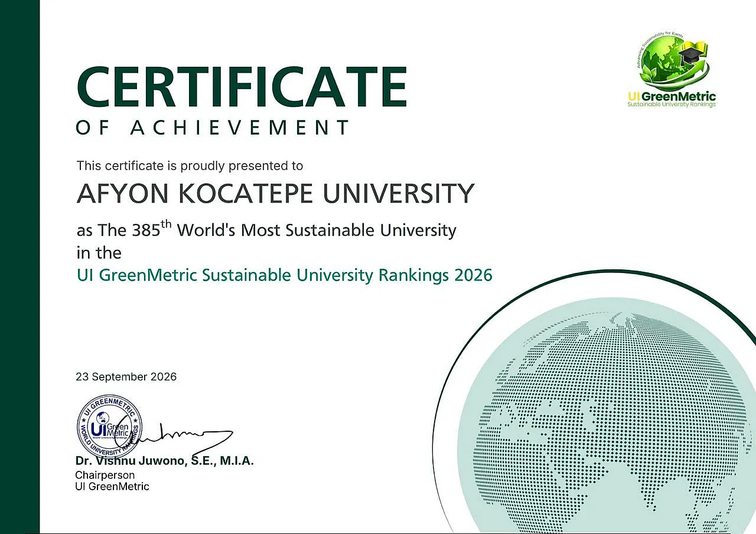
Task: Click the 'OF ACHIEVEMENT' subtitle
Action: click(x=213, y=128)
